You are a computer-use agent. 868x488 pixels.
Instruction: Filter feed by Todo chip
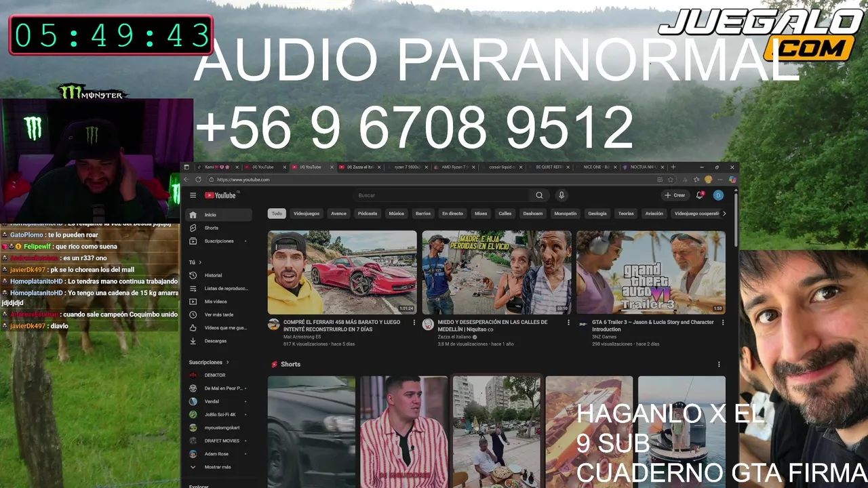point(277,213)
